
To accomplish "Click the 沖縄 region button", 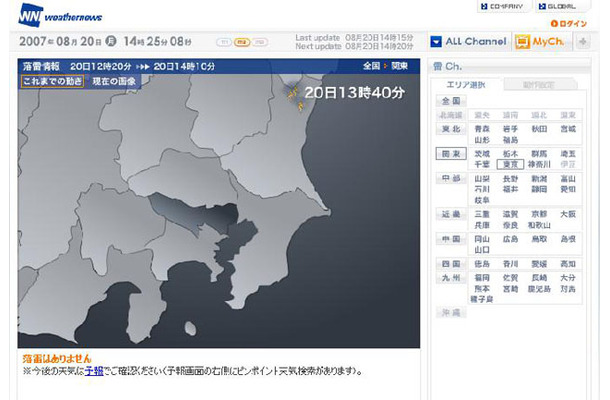I will 451,312.
